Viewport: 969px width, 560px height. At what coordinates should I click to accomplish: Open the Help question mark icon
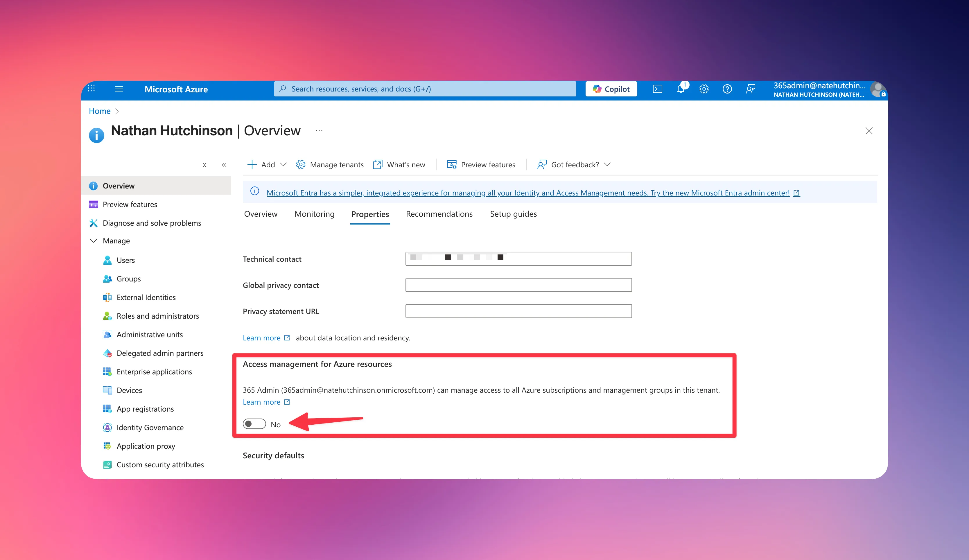tap(727, 89)
